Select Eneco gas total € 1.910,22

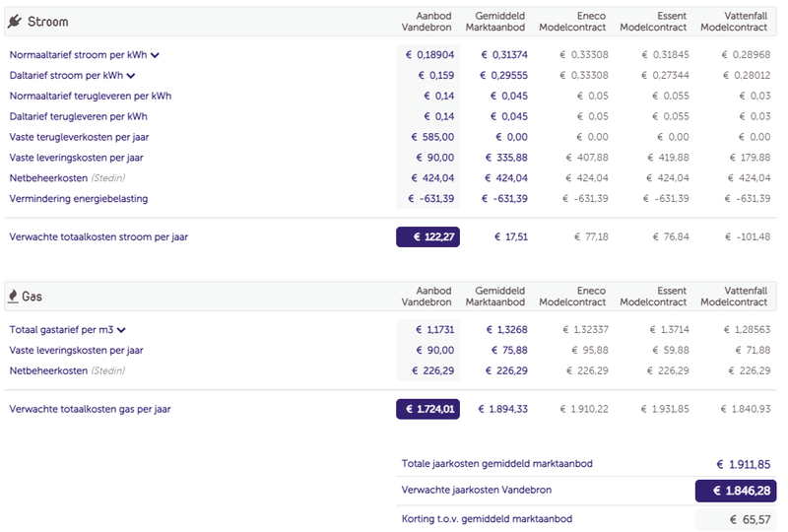[x=584, y=409]
